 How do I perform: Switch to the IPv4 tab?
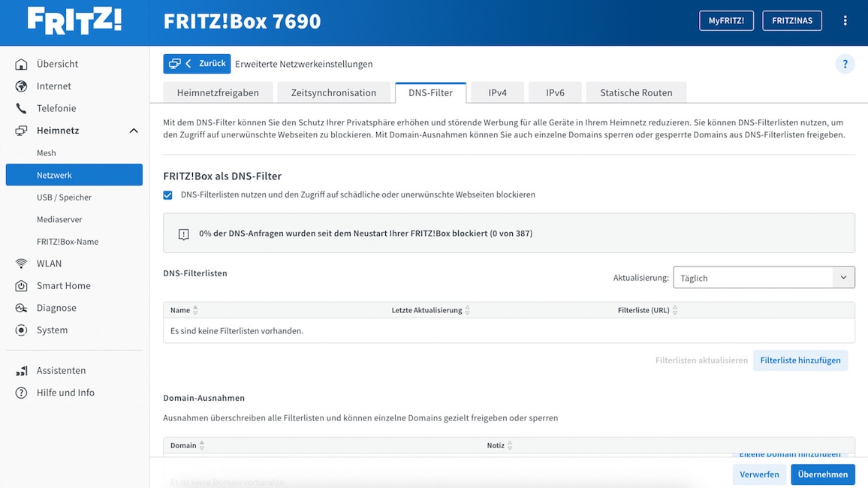point(497,92)
